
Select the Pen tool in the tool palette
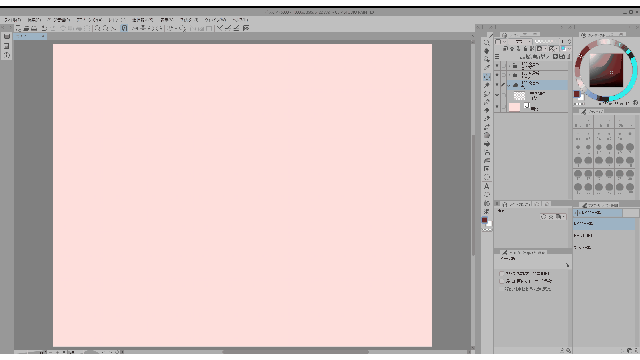pyautogui.click(x=487, y=93)
